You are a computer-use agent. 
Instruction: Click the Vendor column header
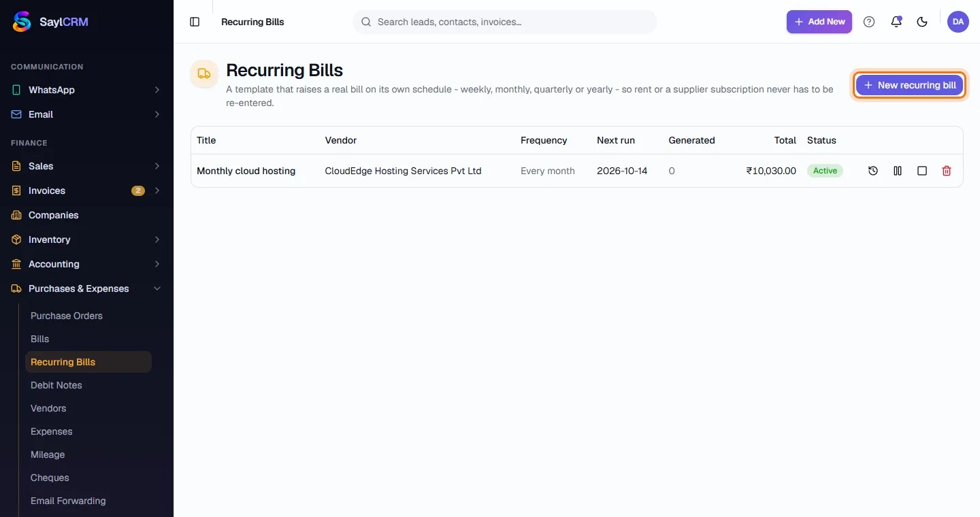click(341, 140)
